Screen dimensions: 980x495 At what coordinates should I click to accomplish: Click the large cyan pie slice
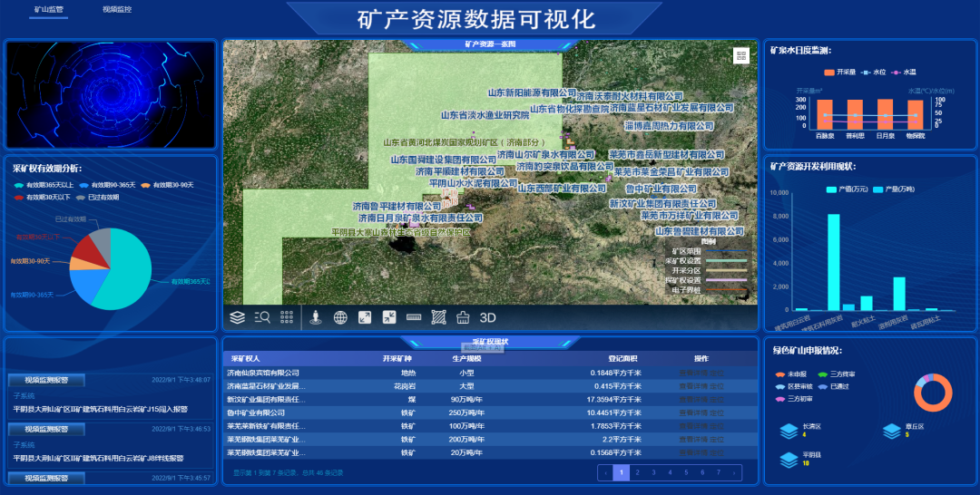[x=128, y=268]
